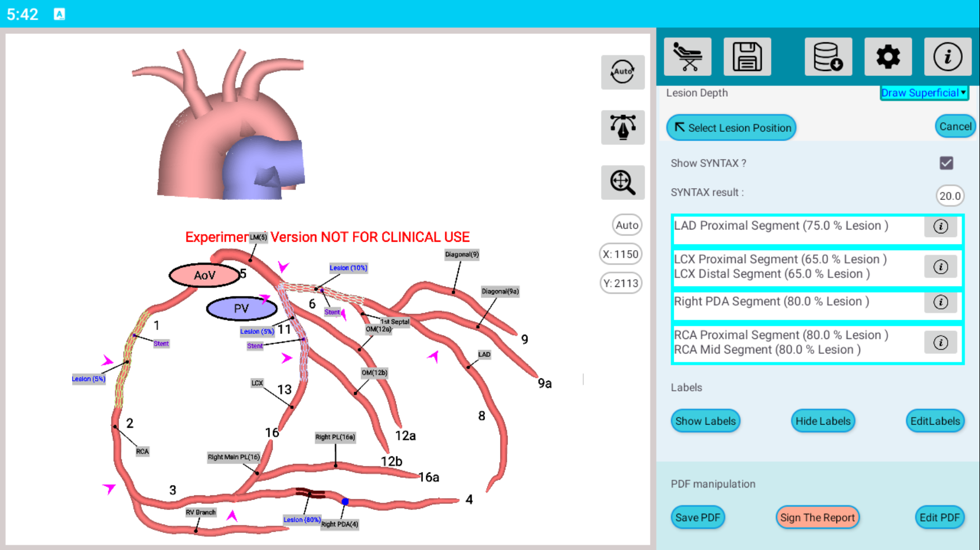Screen dimensions: 980x550
Task: Click the Hide Labels button
Action: 822,421
